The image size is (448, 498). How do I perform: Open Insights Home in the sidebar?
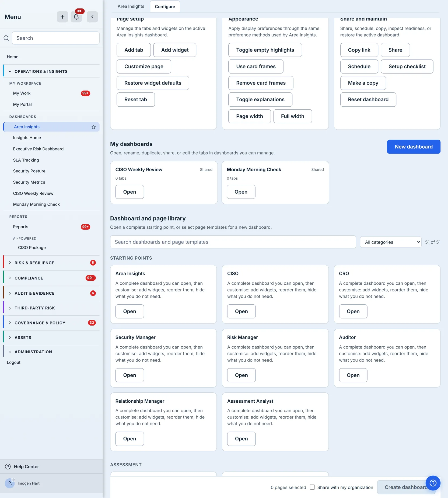click(x=27, y=138)
